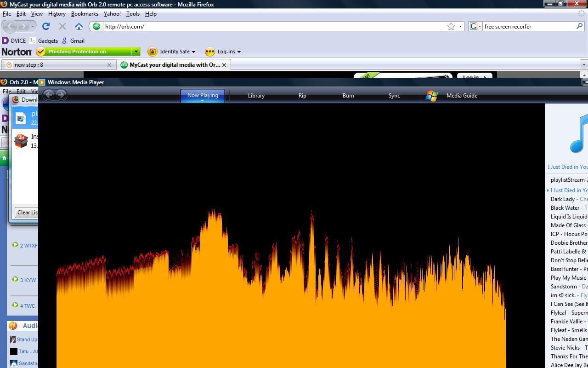
Task: Switch to the 'new step : 8' tab
Action: [x=58, y=65]
